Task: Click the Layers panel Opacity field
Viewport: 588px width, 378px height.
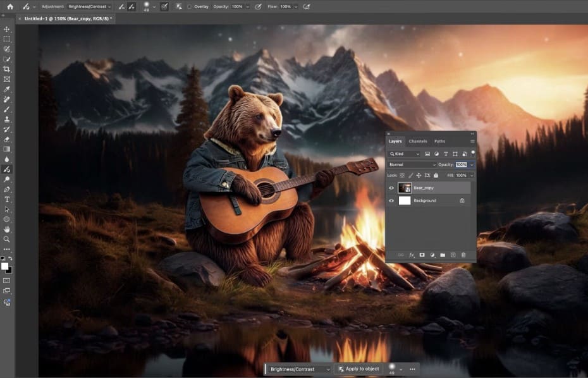Action: point(461,164)
